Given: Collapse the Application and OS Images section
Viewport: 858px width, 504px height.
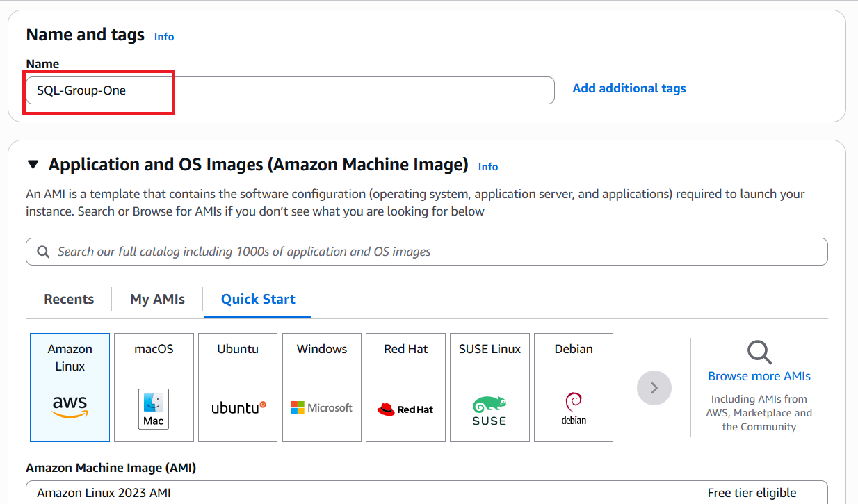Looking at the screenshot, I should 33,164.
